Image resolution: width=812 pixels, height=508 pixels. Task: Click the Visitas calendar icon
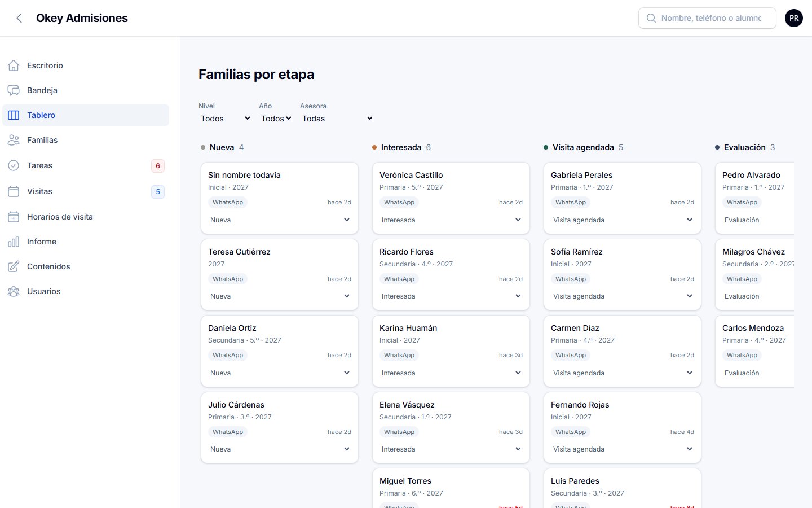(14, 191)
